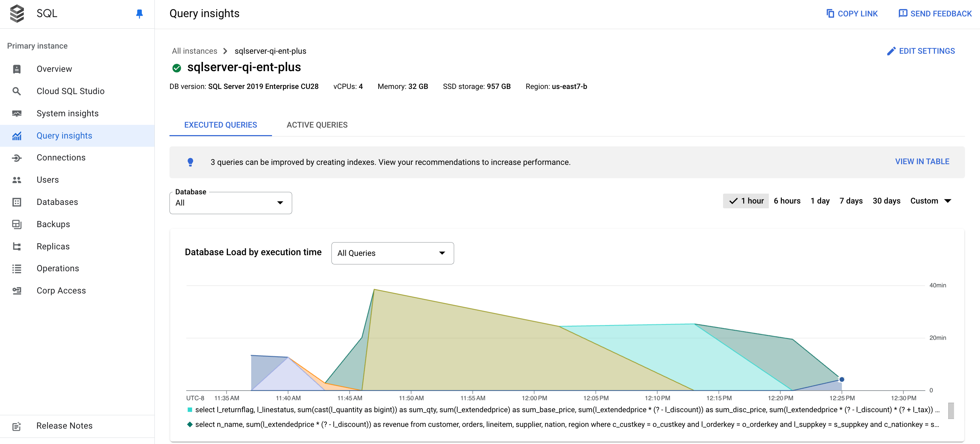Select the ACTIVE QUERIES tab

click(x=317, y=125)
